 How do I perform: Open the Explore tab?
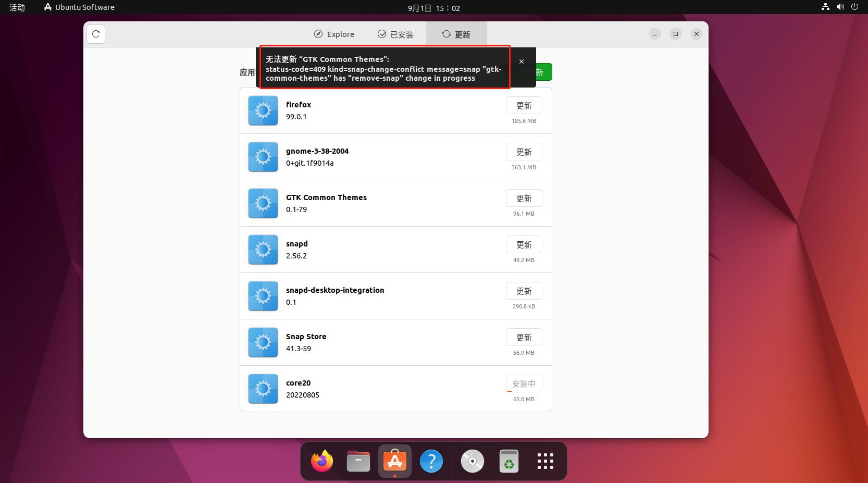coord(334,34)
